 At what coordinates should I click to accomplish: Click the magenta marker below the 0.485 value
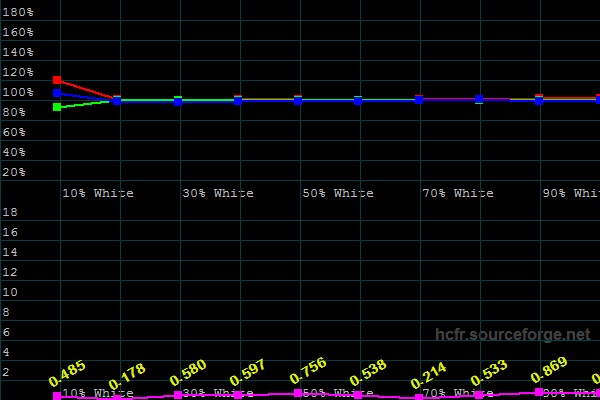click(x=57, y=396)
